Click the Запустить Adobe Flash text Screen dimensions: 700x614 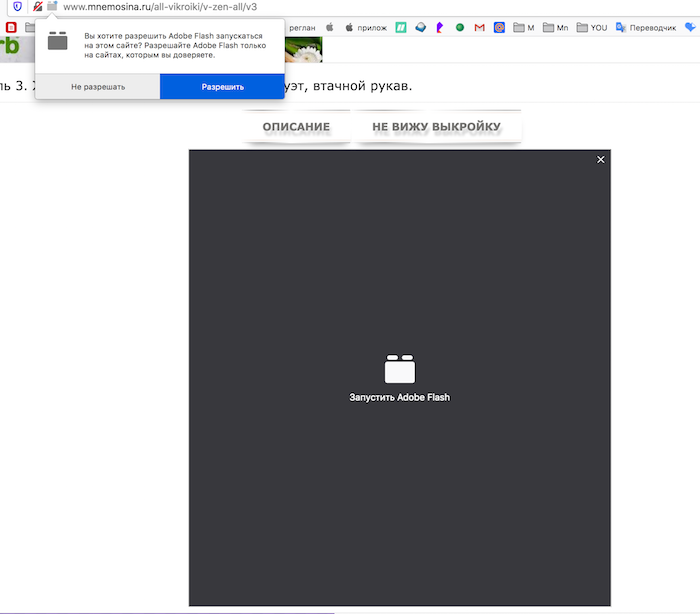399,397
